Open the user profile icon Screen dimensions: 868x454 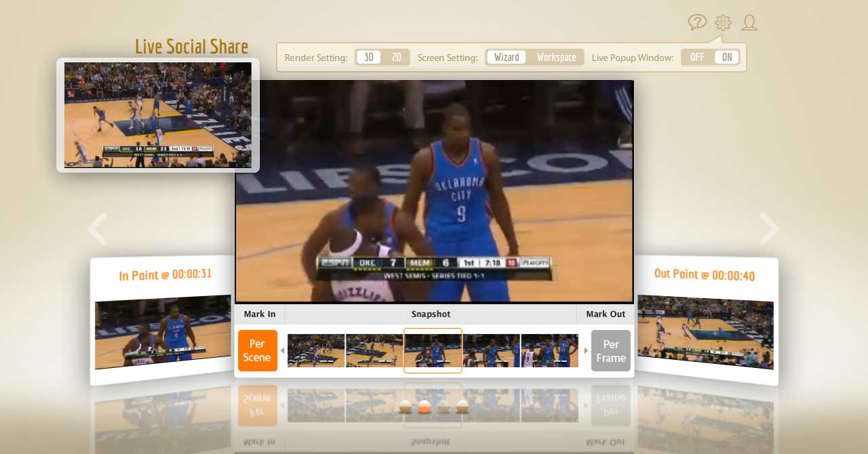click(749, 22)
